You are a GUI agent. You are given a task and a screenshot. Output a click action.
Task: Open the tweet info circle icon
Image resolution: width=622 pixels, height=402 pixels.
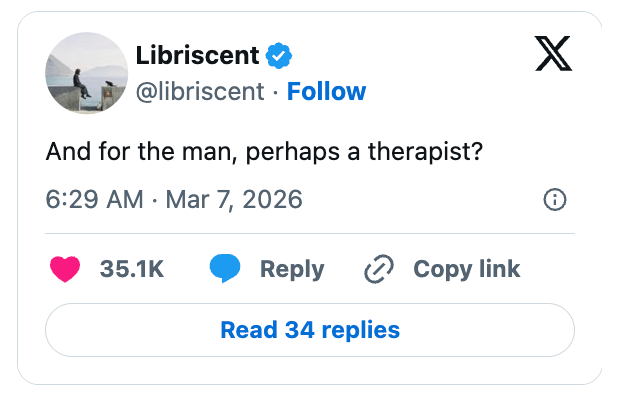(554, 200)
